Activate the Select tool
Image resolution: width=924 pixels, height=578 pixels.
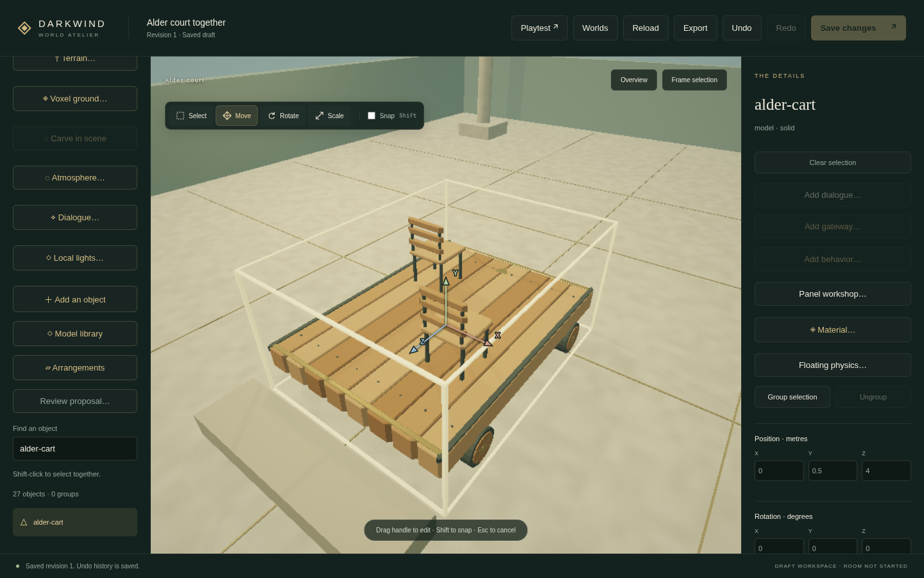191,116
